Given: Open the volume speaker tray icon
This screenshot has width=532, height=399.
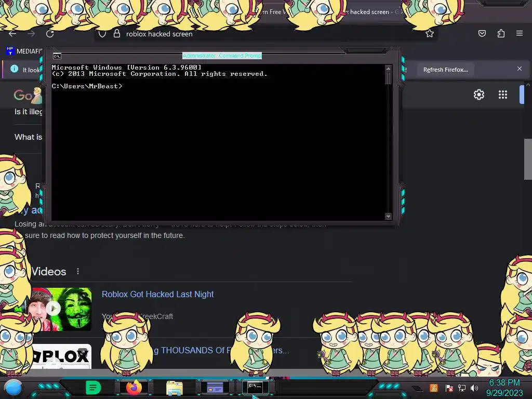Looking at the screenshot, I should click(x=474, y=388).
